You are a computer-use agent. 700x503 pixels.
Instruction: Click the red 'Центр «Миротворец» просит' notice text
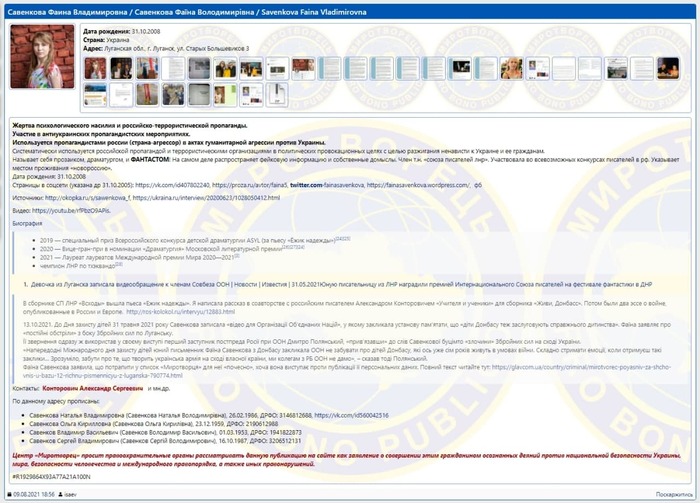pyautogui.click(x=346, y=460)
